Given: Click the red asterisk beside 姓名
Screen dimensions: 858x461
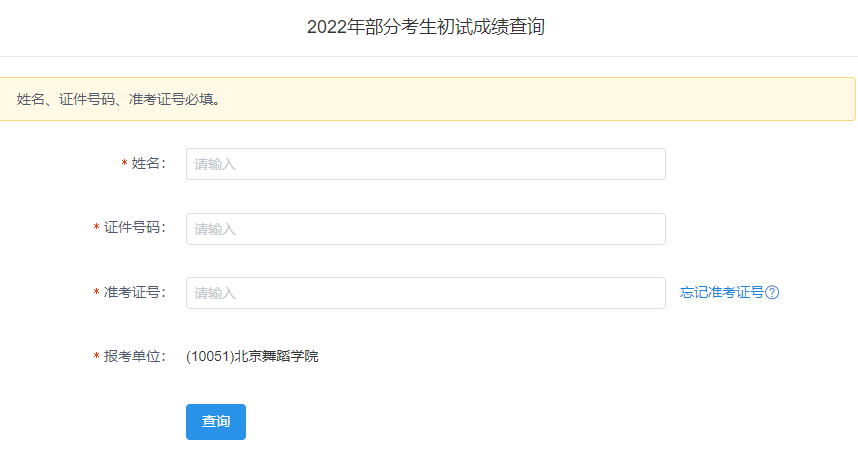Looking at the screenshot, I should 124,164.
